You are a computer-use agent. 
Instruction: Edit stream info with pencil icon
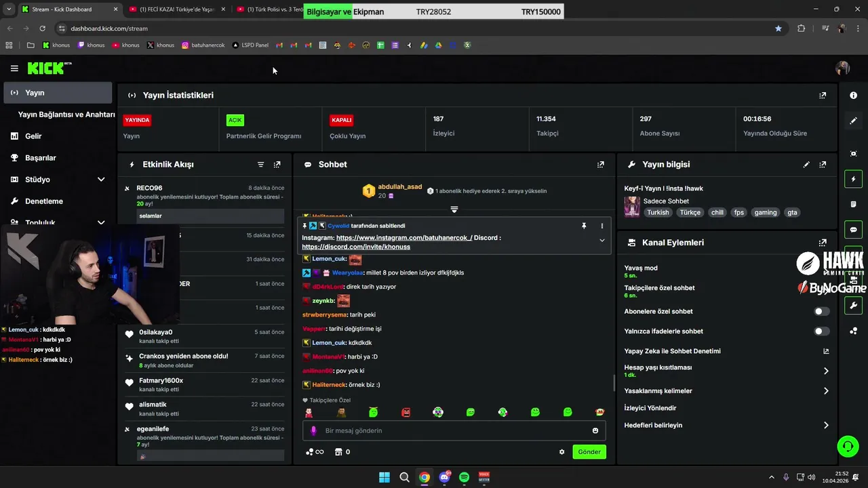[806, 165]
